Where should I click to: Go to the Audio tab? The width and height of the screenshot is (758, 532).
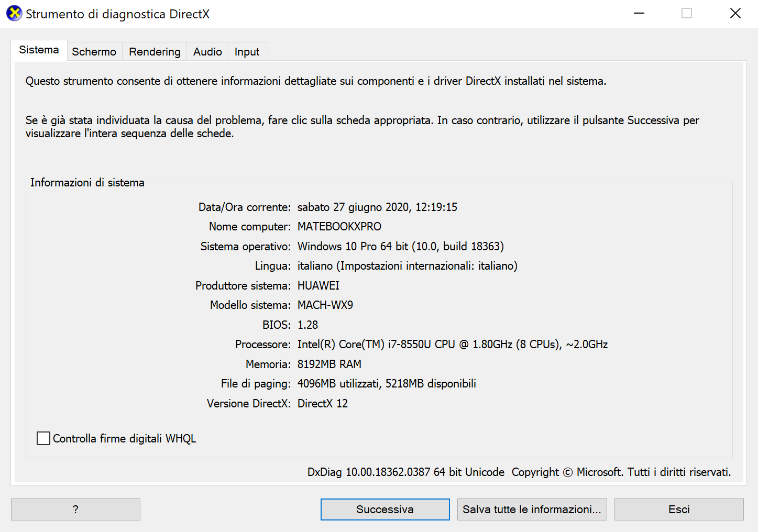tap(207, 52)
